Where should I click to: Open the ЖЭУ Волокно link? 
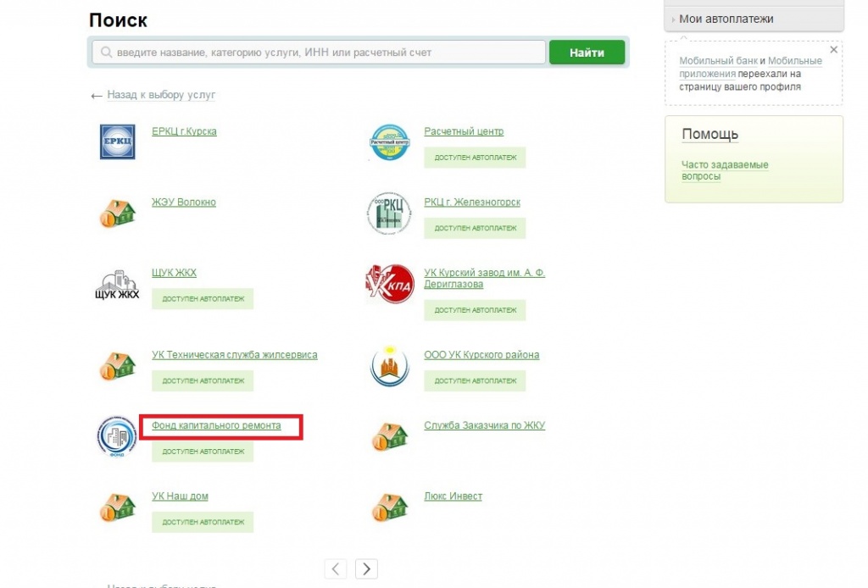[184, 202]
